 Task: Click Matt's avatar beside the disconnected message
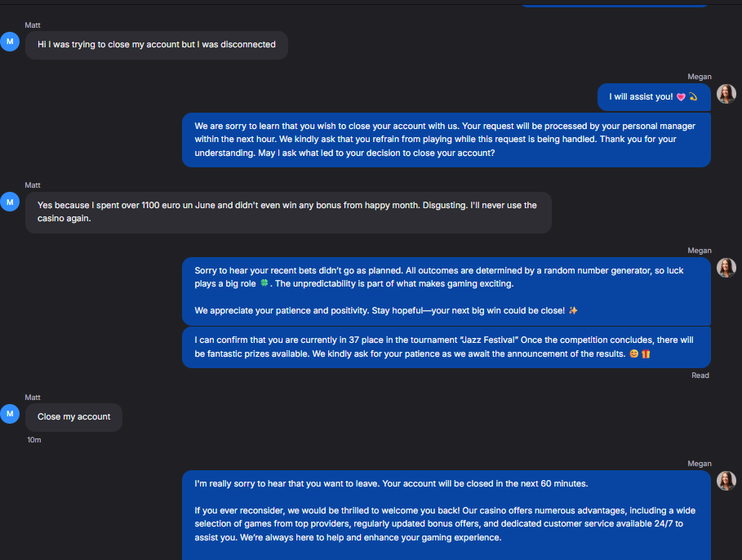[x=10, y=42]
